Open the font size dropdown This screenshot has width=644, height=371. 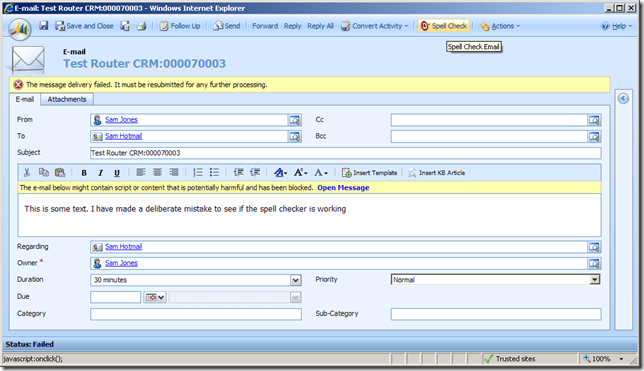pos(301,173)
